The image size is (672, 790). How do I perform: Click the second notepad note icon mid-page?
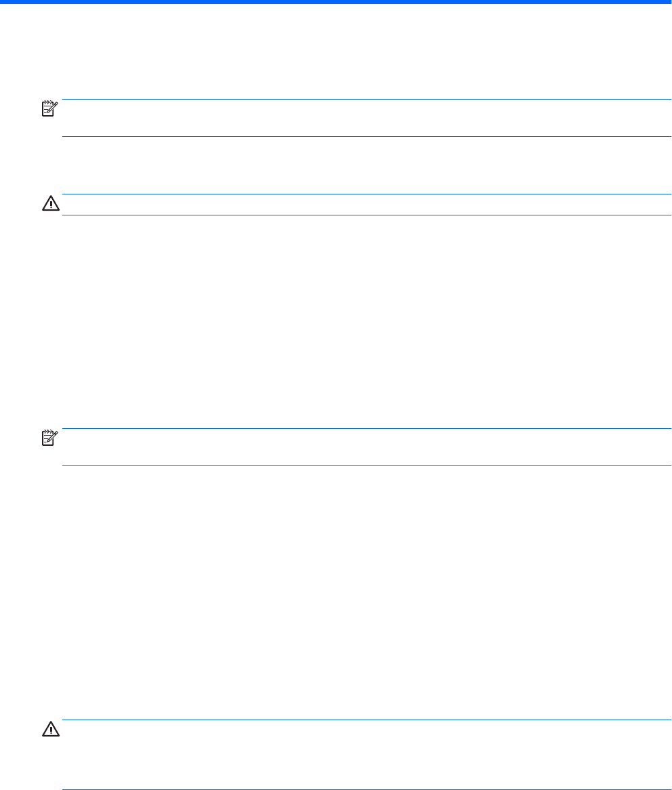[x=50, y=438]
